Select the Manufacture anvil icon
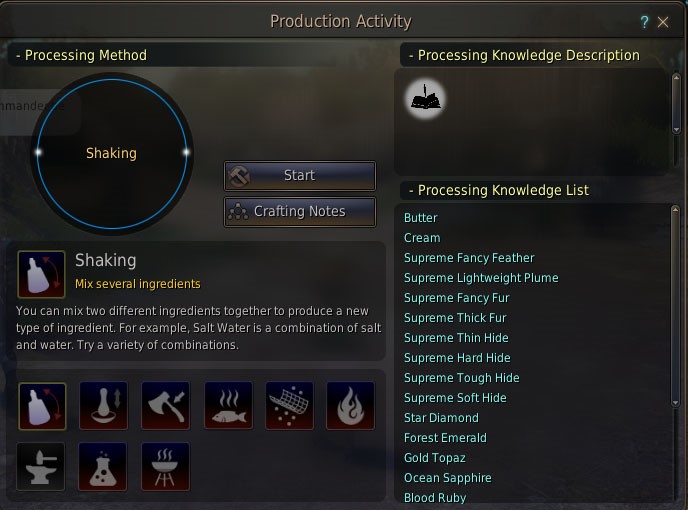 click(42, 467)
